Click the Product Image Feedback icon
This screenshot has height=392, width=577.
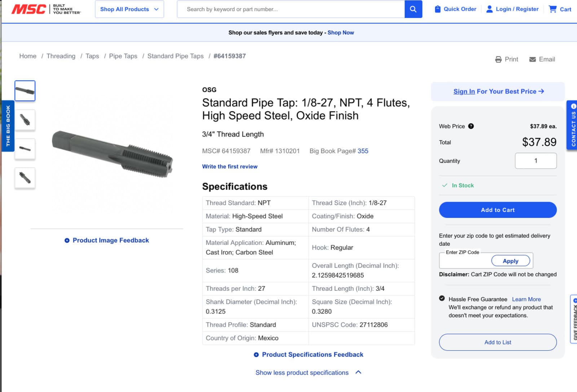pos(66,240)
